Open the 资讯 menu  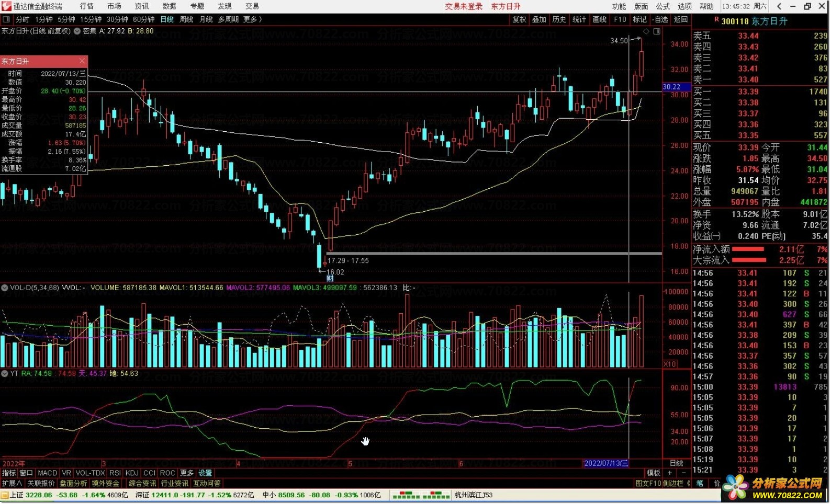click(142, 6)
